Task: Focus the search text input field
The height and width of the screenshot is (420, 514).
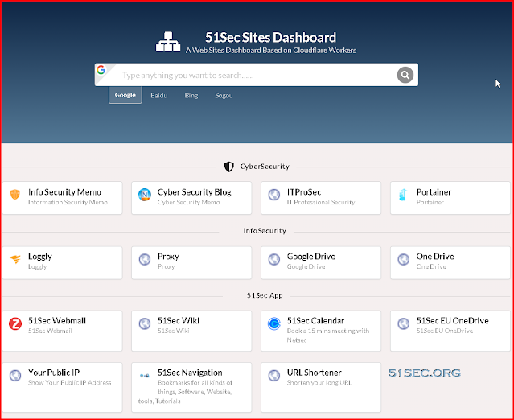Action: (x=257, y=75)
